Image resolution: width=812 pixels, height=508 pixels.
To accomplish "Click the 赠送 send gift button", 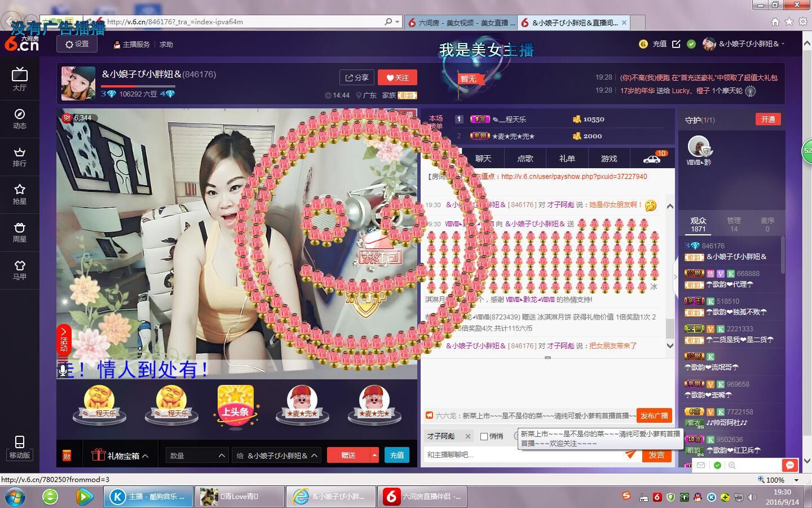I will (x=348, y=456).
